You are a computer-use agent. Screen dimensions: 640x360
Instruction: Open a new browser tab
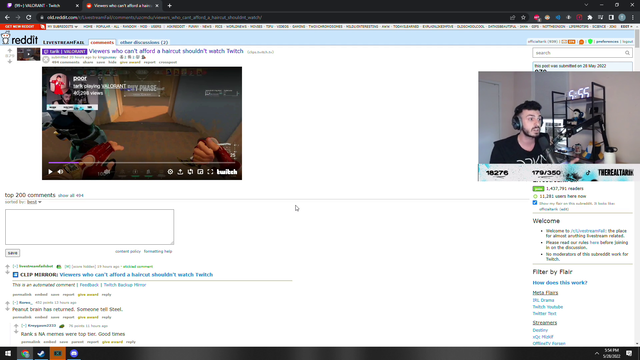pos(169,6)
